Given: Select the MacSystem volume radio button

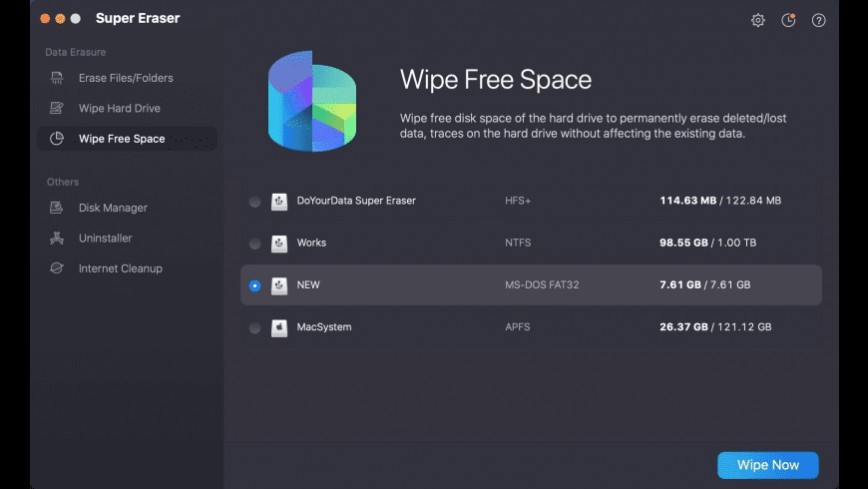Looking at the screenshot, I should pos(254,328).
